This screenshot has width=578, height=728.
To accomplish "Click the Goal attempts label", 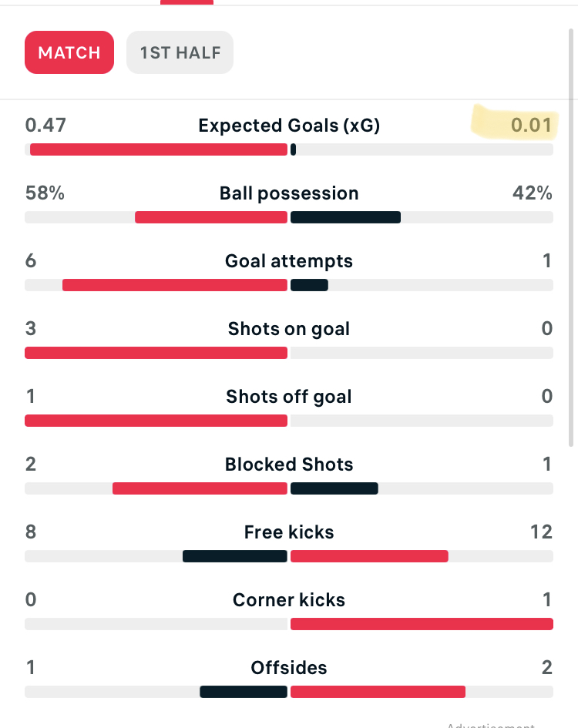I will click(x=289, y=261).
